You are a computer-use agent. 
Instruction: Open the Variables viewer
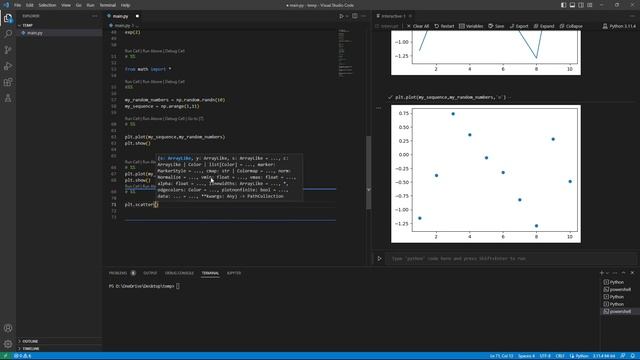[x=471, y=26]
